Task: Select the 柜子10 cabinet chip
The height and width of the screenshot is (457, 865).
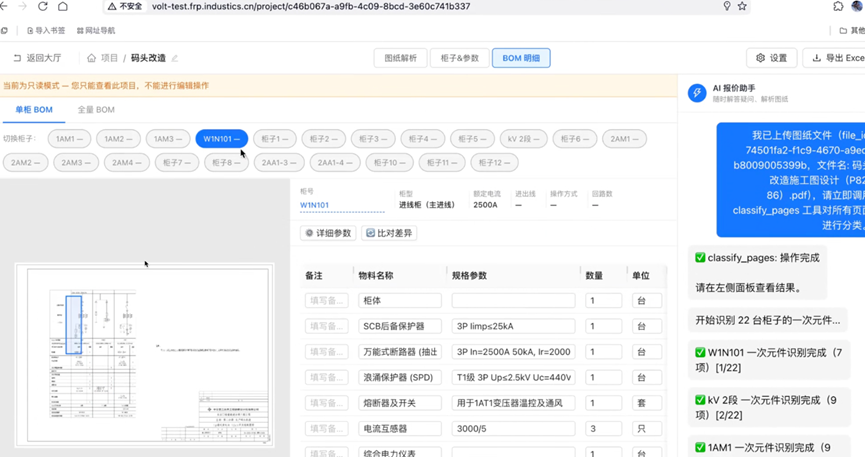Action: (389, 162)
